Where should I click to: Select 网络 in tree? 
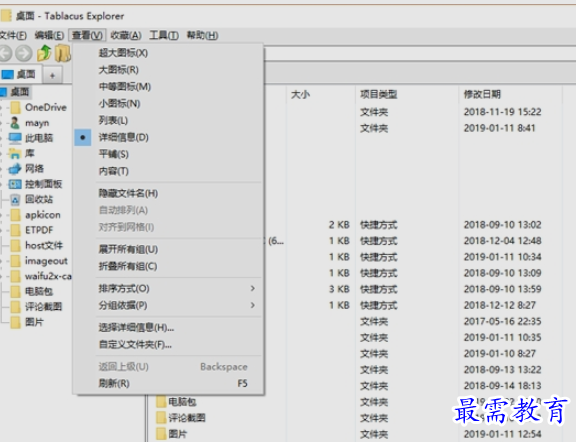pyautogui.click(x=35, y=169)
